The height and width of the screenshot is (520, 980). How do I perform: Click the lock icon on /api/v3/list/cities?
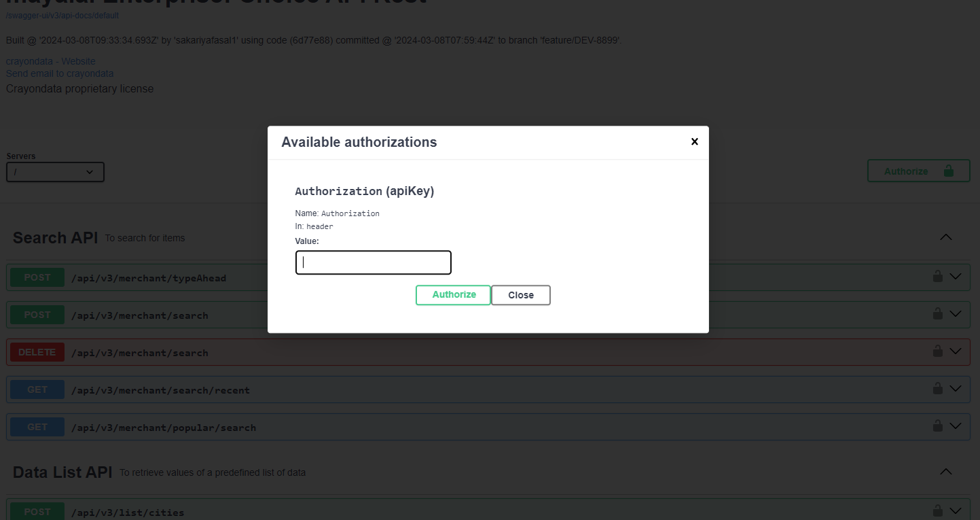coord(938,510)
